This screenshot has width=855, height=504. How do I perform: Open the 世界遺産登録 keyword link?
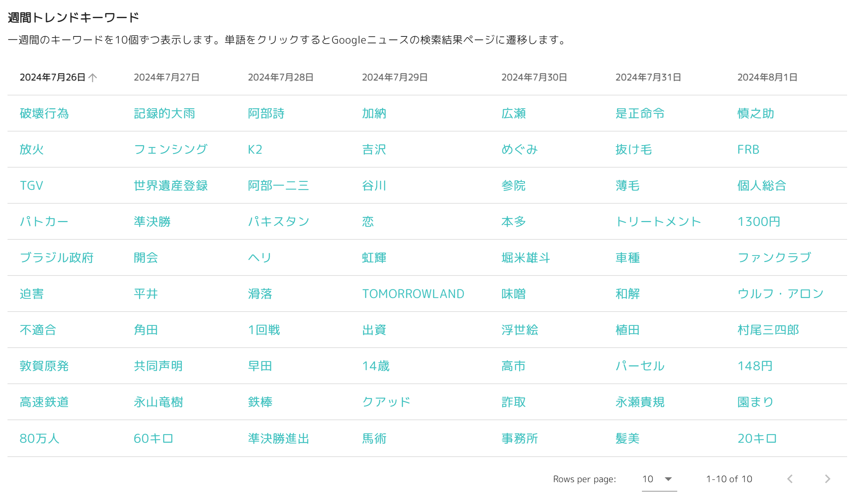pyautogui.click(x=171, y=186)
